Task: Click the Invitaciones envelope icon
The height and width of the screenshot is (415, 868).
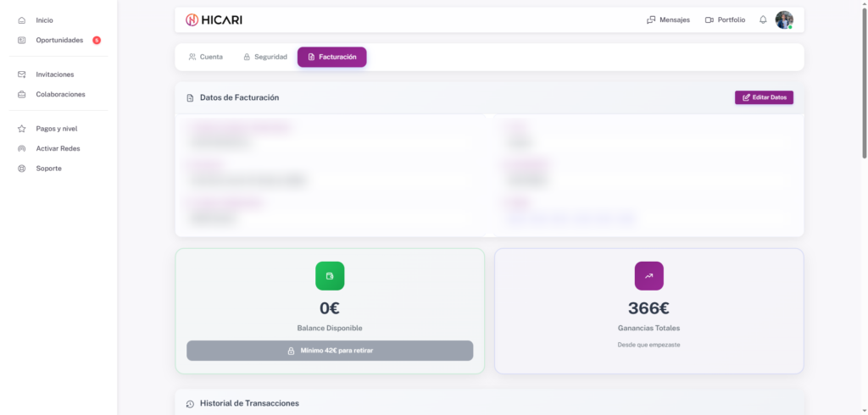Action: 22,75
